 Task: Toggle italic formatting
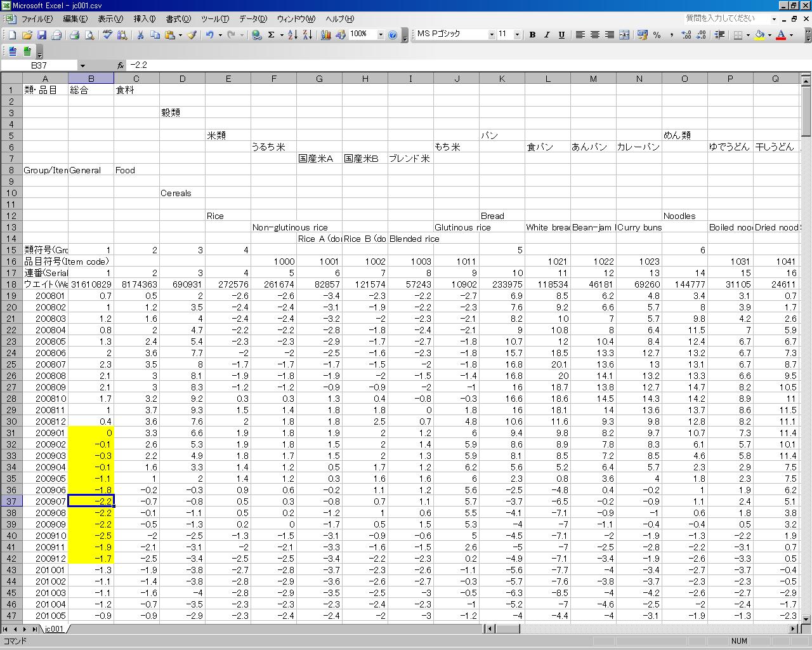coord(547,35)
